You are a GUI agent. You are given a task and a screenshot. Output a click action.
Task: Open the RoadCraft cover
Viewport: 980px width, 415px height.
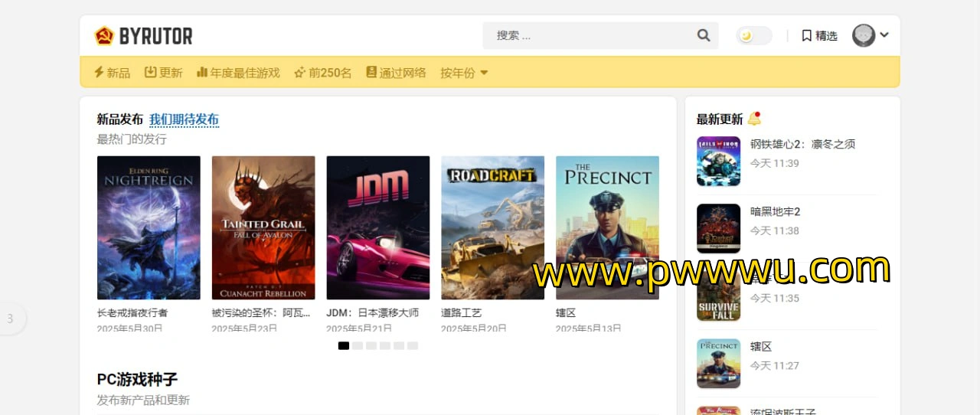(493, 227)
